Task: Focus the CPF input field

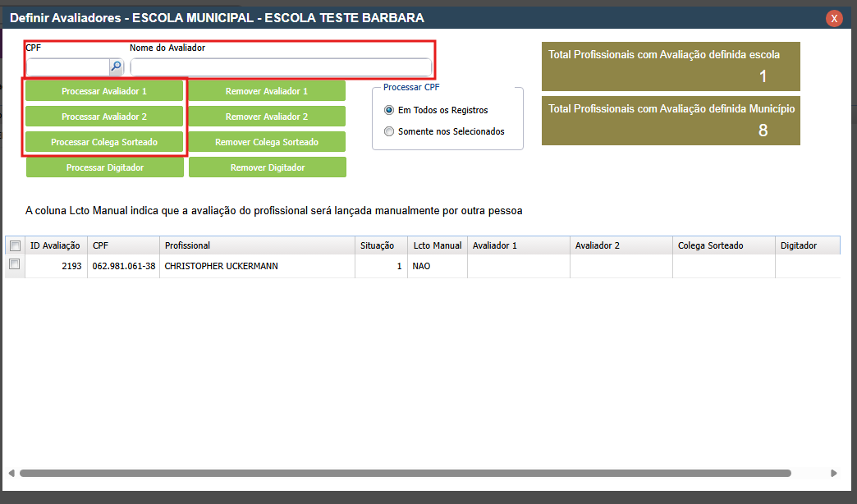Action: click(68, 66)
